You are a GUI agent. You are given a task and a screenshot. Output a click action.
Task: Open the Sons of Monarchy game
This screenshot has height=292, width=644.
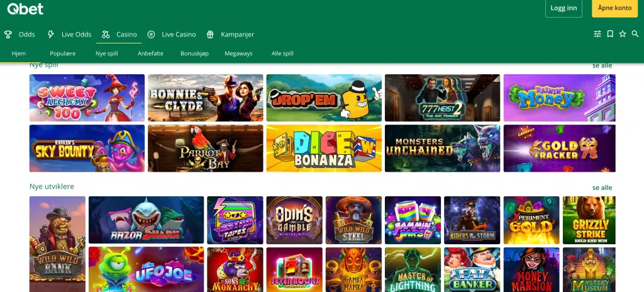tap(235, 269)
